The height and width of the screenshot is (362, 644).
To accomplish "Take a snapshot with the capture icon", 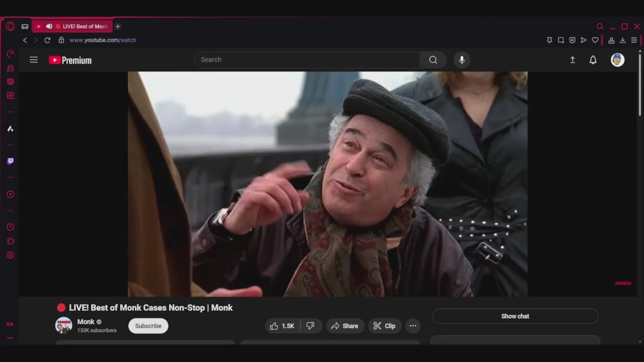I will pyautogui.click(x=561, y=40).
